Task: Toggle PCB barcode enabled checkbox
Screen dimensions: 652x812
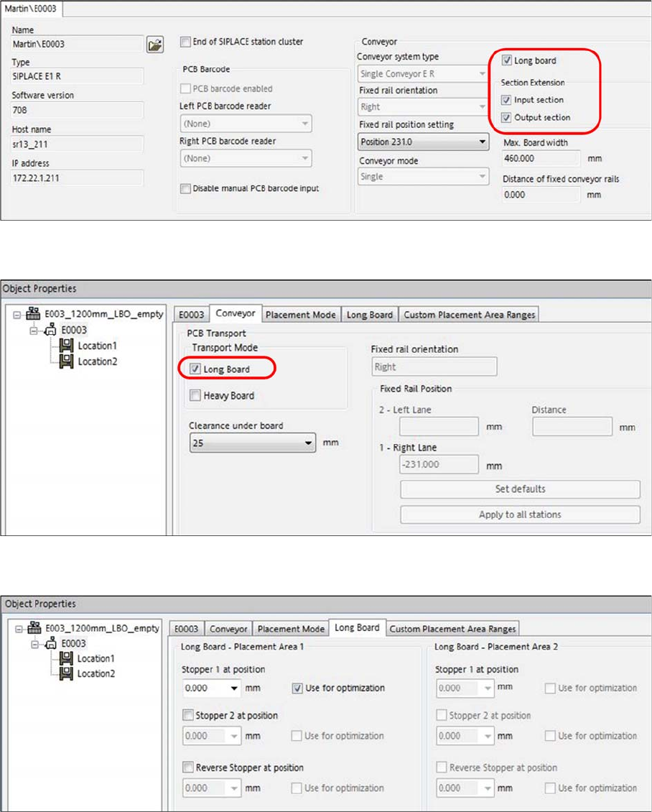Action: pos(185,88)
